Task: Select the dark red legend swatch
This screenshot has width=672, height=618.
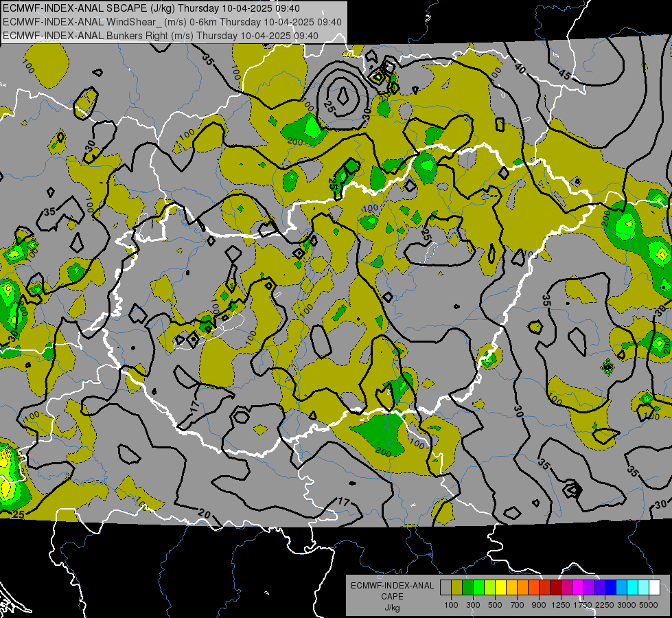Action: tap(556, 588)
